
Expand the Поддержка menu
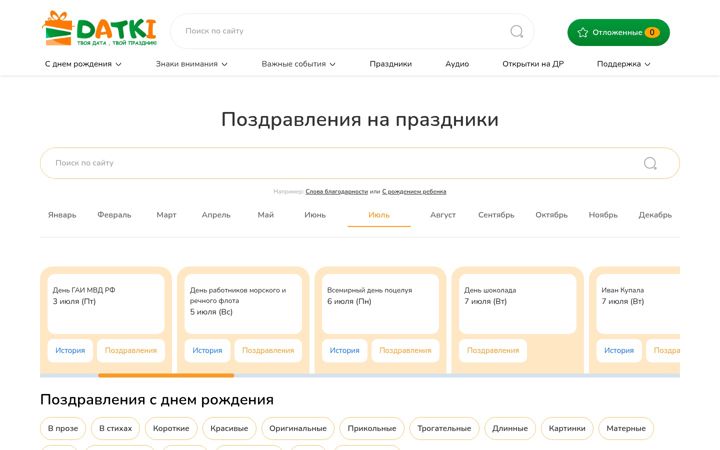coord(624,64)
